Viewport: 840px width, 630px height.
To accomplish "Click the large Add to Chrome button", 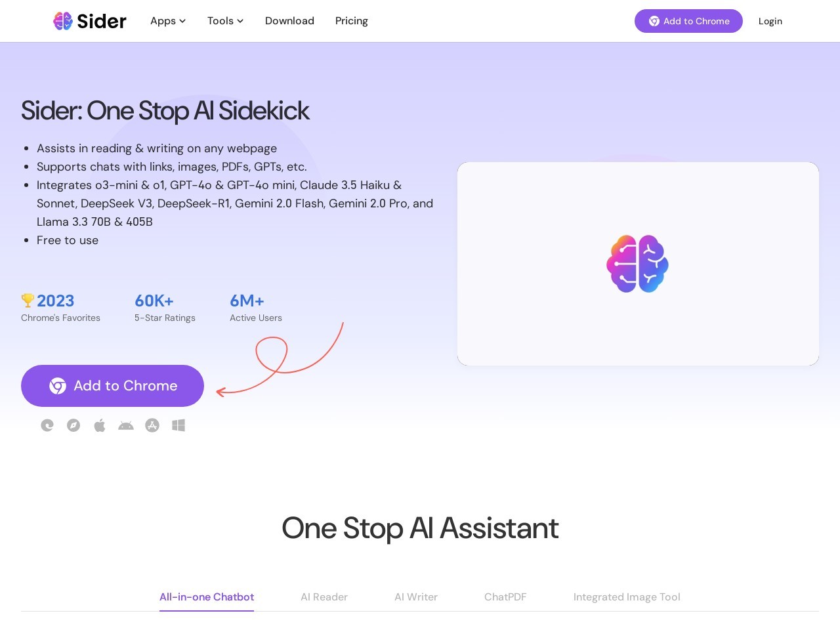I will 112,386.
